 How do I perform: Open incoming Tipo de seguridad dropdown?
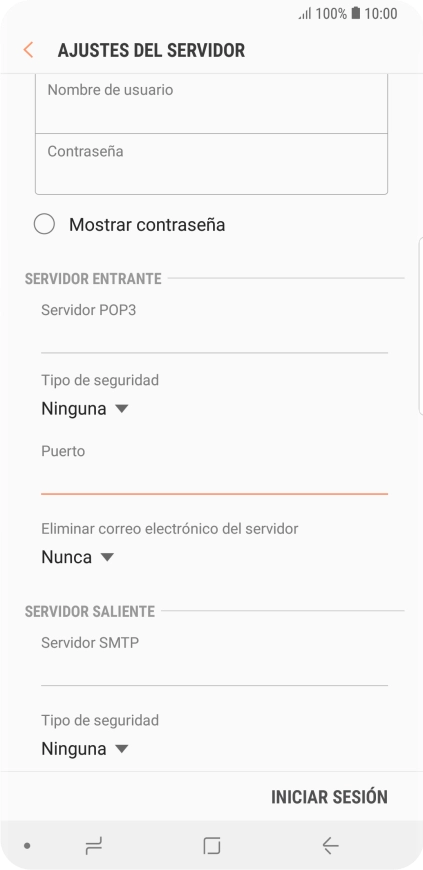[85, 409]
